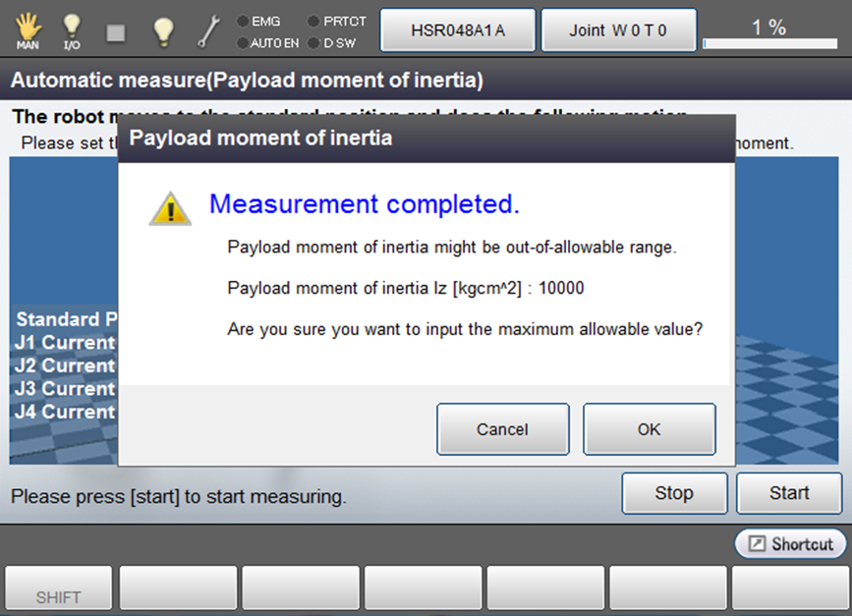Click the Shortcut arrow icon

pyautogui.click(x=757, y=544)
